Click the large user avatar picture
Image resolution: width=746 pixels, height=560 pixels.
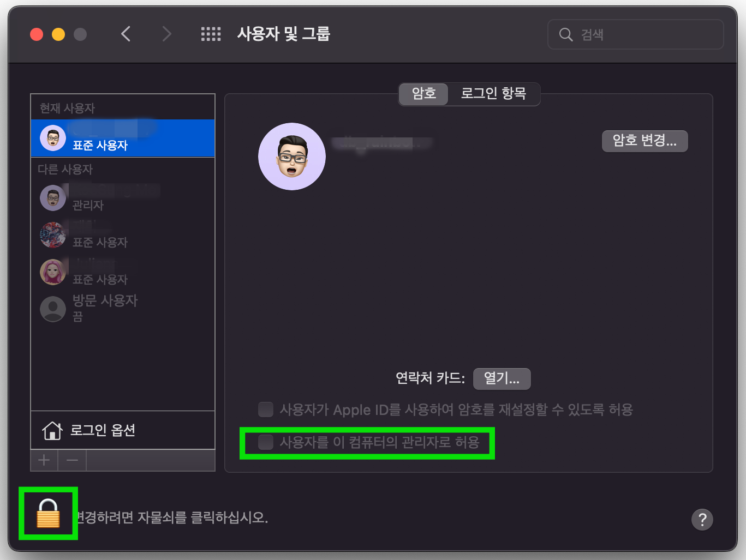coord(292,156)
